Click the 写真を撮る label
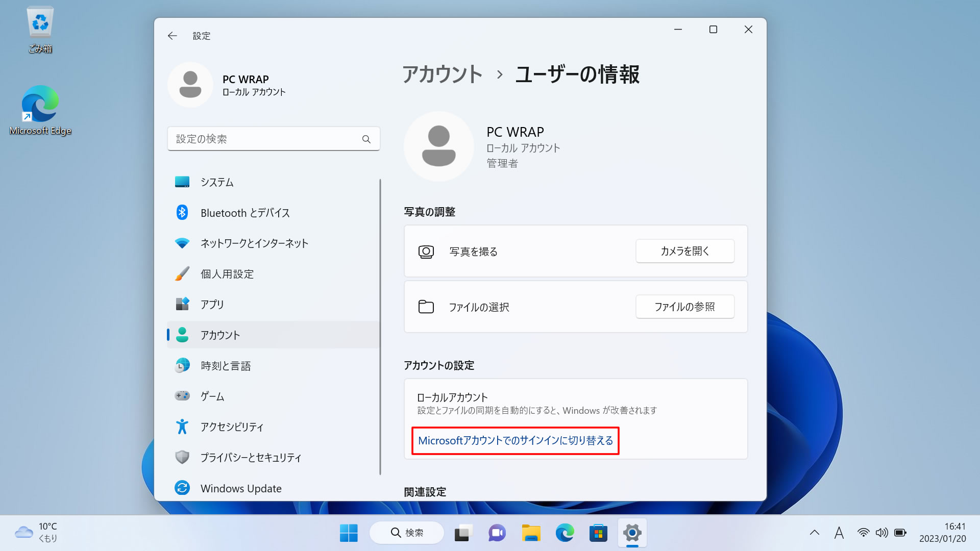Viewport: 980px width, 551px height. 473,252
